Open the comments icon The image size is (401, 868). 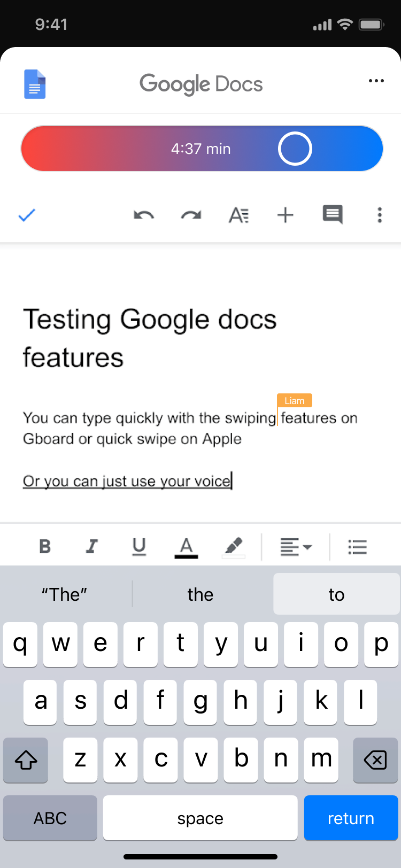333,215
